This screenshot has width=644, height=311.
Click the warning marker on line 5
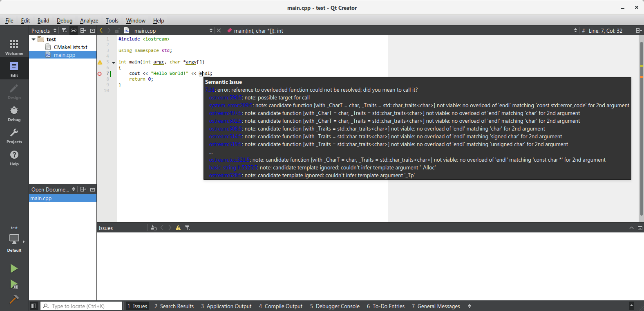click(x=100, y=62)
